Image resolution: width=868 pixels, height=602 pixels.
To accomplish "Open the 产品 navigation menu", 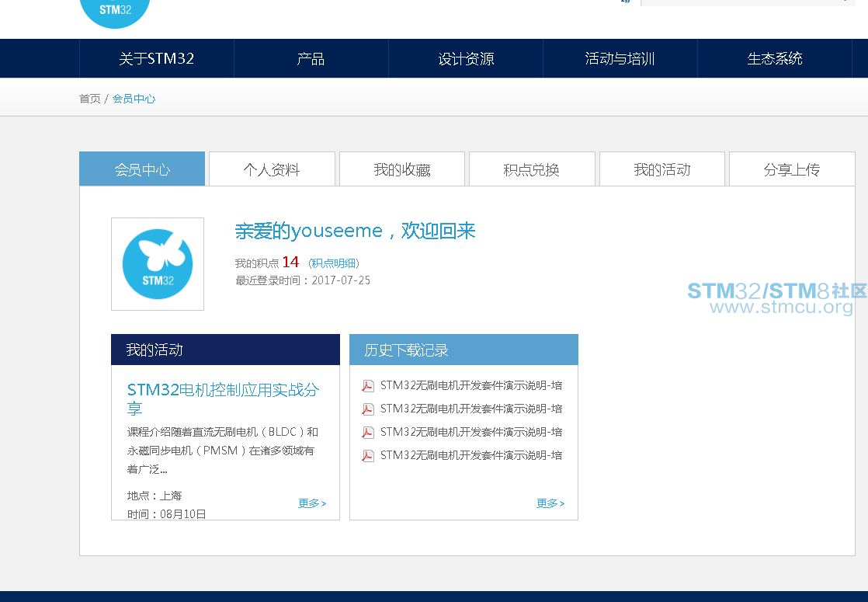I will 311,59.
